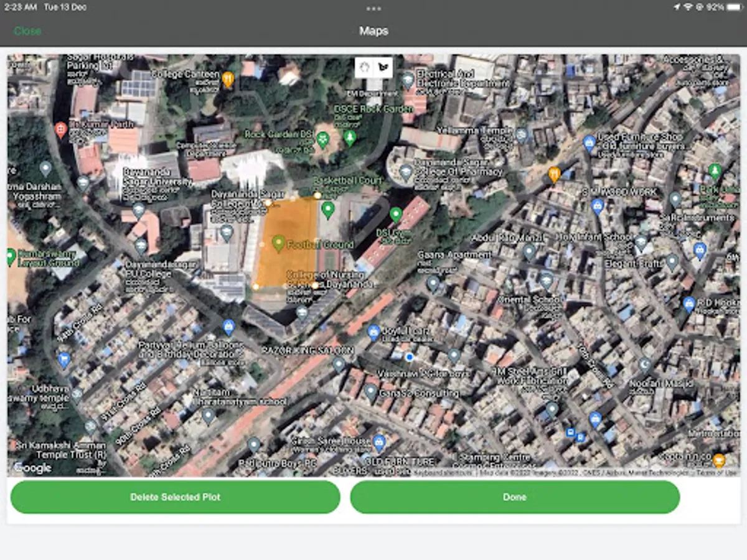Tap the Joyful Car shopping marker

click(x=374, y=332)
